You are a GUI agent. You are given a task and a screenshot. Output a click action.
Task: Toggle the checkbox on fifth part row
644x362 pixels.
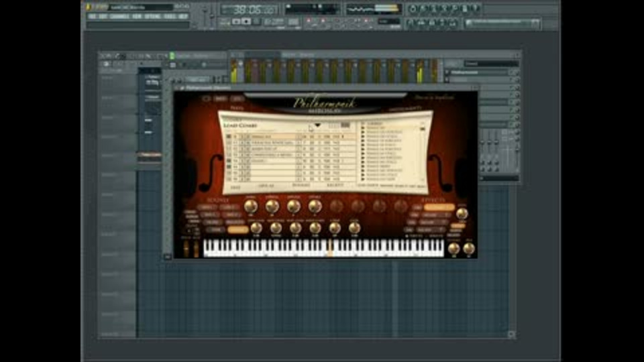tap(229, 161)
